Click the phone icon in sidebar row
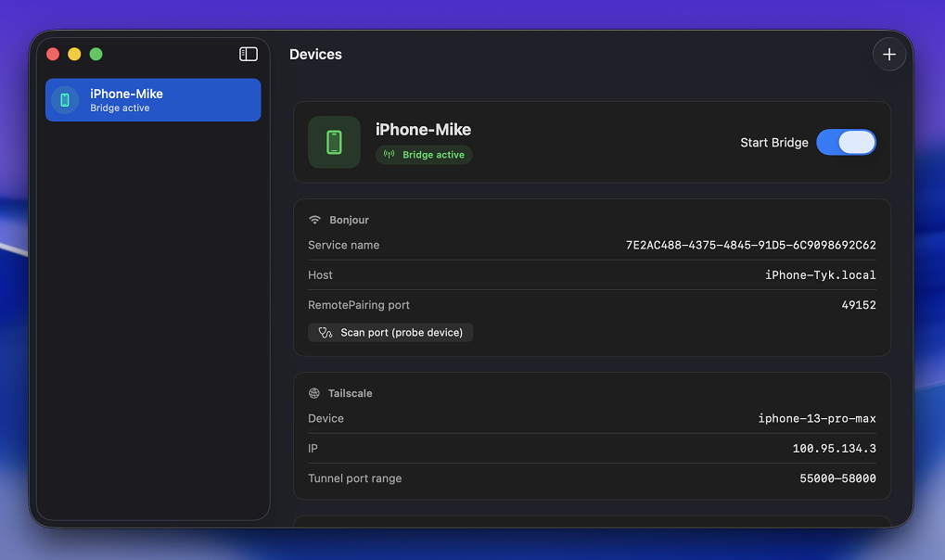 (x=65, y=100)
